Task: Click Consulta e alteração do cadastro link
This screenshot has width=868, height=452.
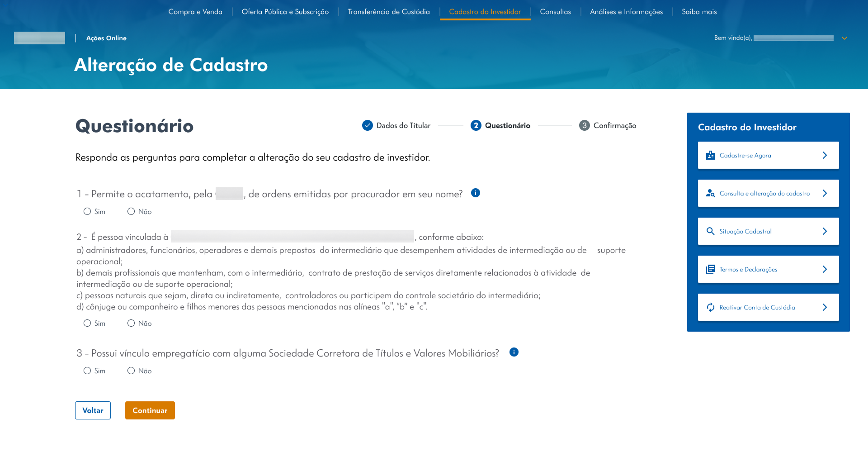Action: 765,193
